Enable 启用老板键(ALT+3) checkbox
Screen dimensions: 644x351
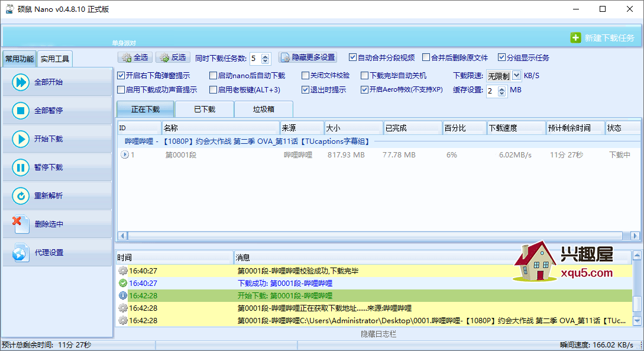(x=213, y=89)
